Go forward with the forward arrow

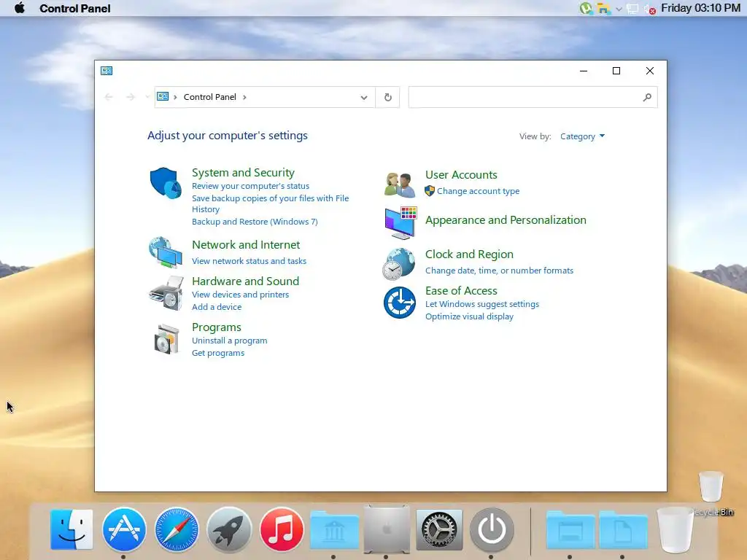[x=131, y=97]
